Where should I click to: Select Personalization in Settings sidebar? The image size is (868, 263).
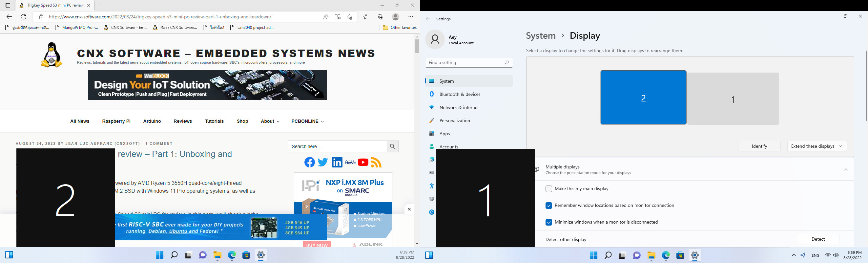[x=469, y=121]
